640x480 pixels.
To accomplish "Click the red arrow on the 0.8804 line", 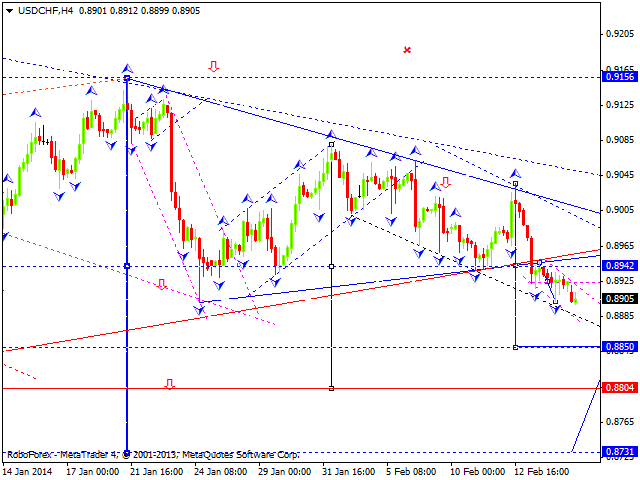I will point(170,383).
